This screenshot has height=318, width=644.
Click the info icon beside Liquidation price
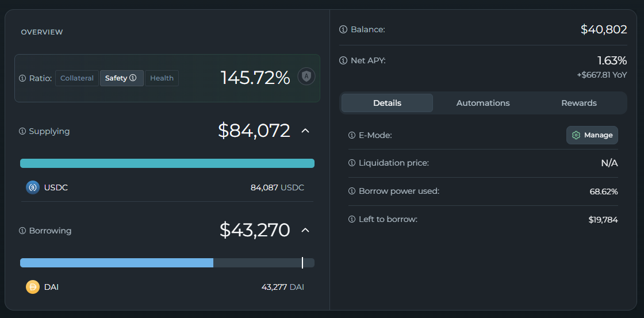(x=352, y=163)
